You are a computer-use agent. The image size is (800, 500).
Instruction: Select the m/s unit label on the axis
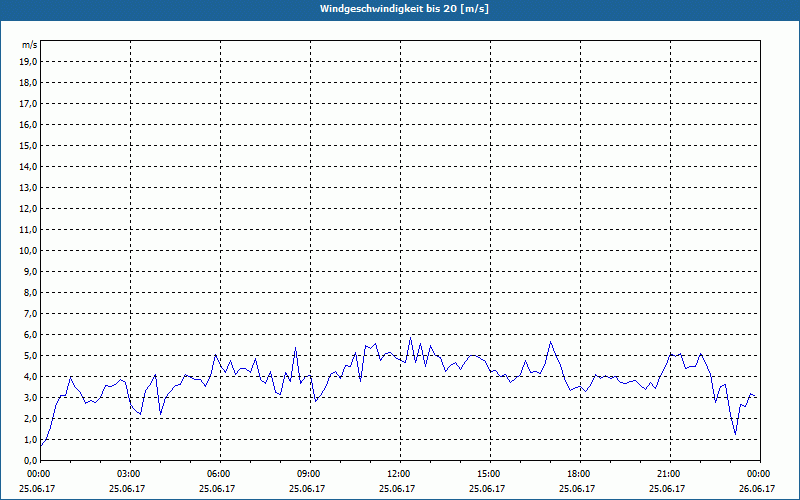(30, 45)
